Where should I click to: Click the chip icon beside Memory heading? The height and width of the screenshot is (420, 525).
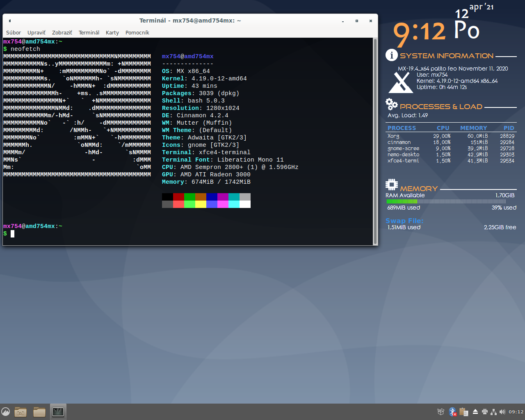[392, 185]
